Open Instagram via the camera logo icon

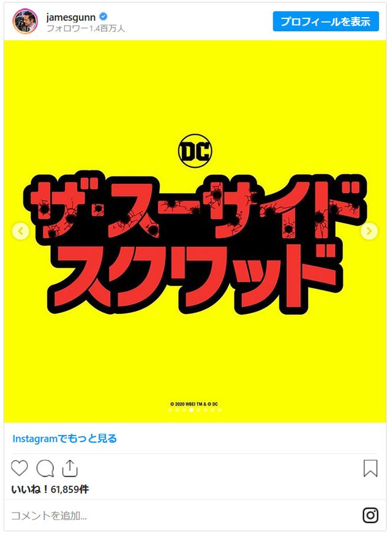(370, 515)
